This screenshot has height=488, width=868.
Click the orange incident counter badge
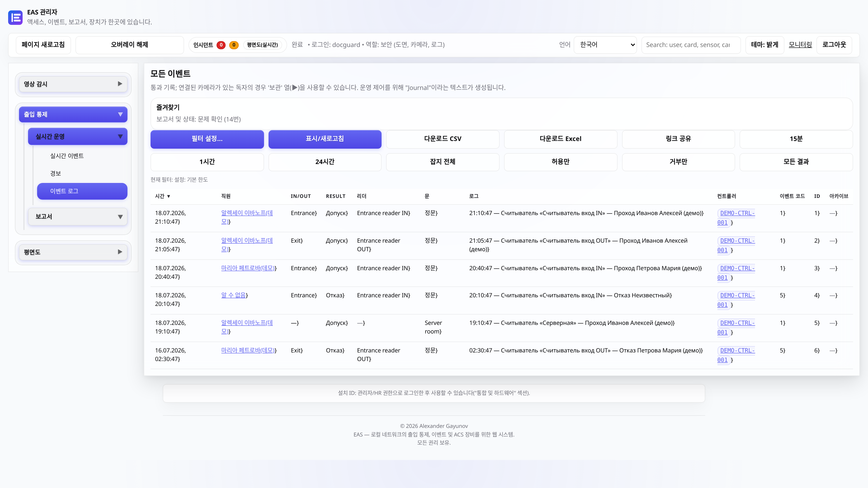point(234,45)
